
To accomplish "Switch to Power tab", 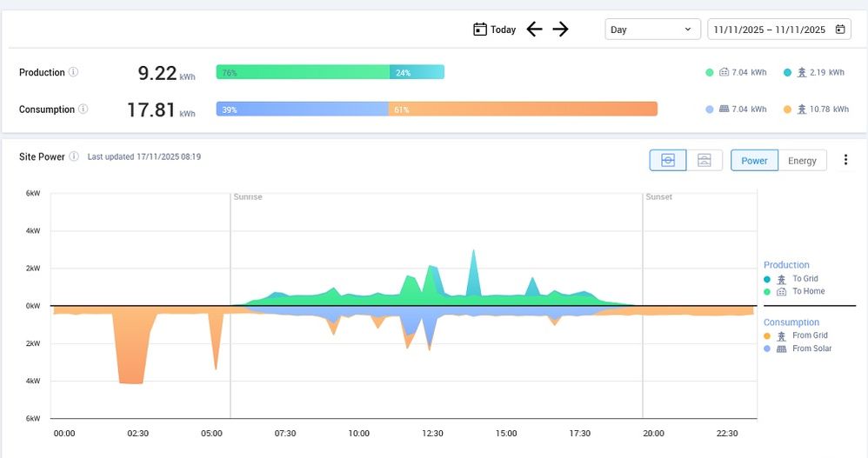I will 754,161.
